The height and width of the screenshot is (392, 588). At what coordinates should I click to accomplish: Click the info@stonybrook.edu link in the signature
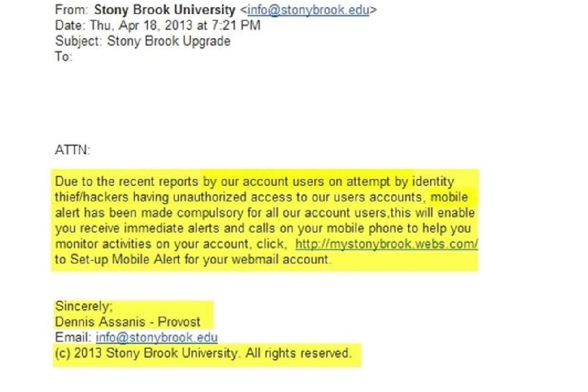(157, 337)
